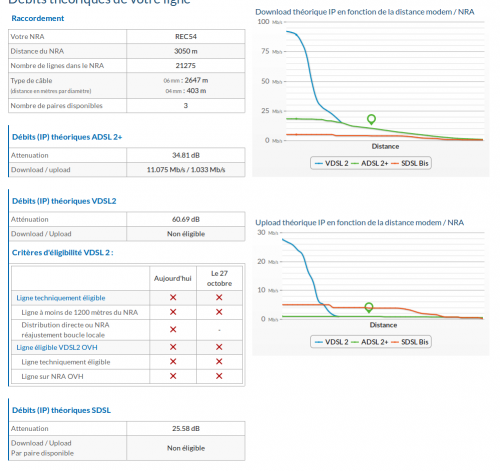Click the Le 27 octobre red cross in 'Ligne éligible VDSL2 OVH' row
This screenshot has height=471, width=500.
219,347
